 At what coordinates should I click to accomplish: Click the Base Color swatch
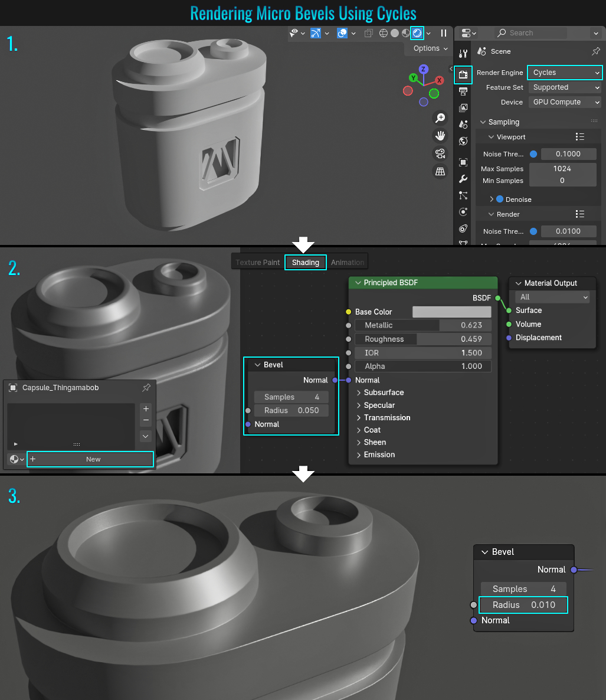coord(451,312)
